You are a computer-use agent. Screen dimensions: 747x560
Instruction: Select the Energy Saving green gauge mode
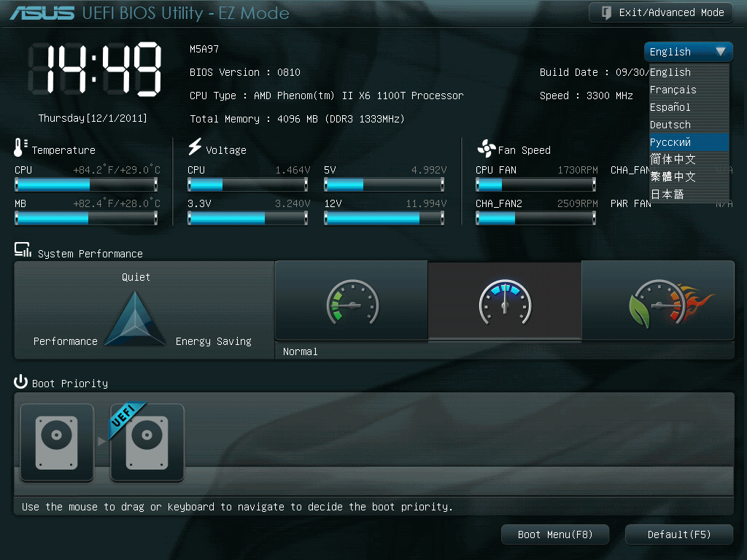(x=352, y=300)
